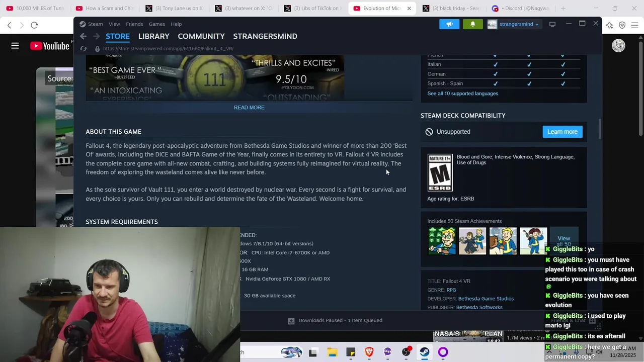Screen dimensions: 644x362
Task: Switch to 'black friday' search browser tab
Action: point(452,9)
